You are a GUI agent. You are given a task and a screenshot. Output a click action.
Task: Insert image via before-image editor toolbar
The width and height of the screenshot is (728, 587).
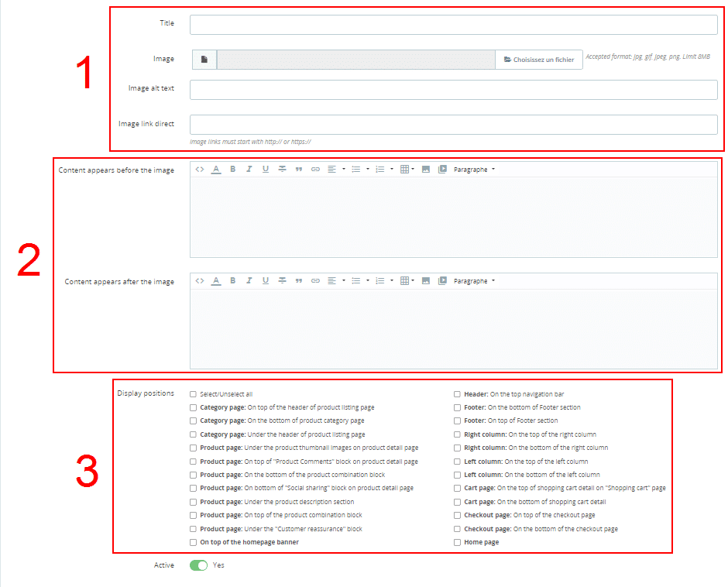425,170
